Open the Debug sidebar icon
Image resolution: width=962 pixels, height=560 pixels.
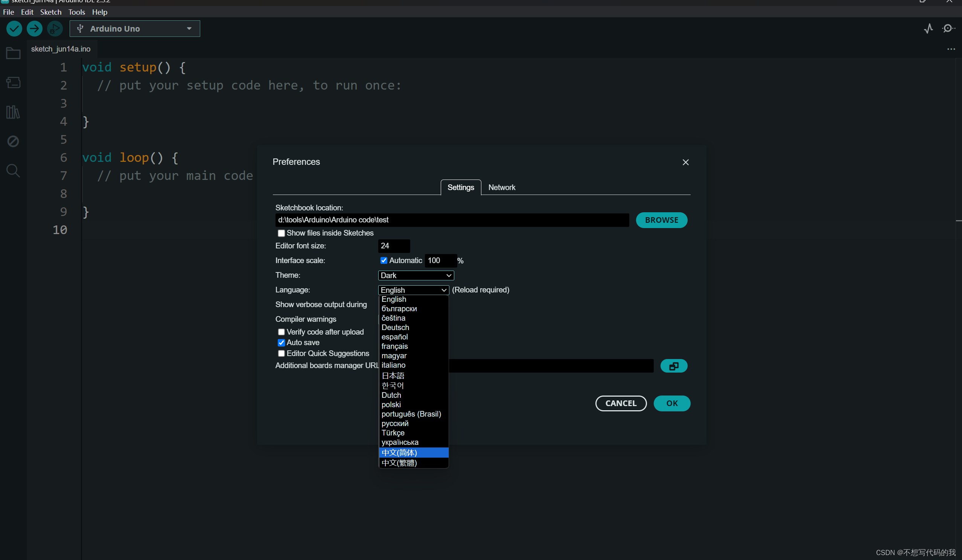[14, 141]
